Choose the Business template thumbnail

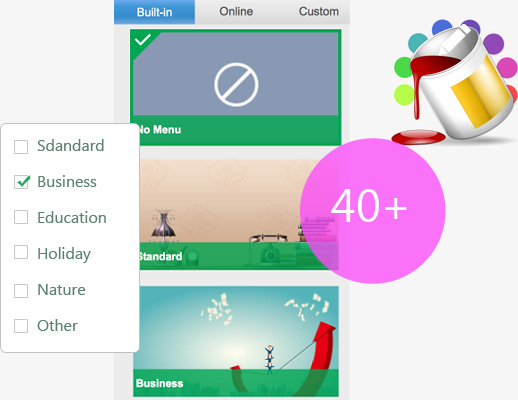coord(236,341)
